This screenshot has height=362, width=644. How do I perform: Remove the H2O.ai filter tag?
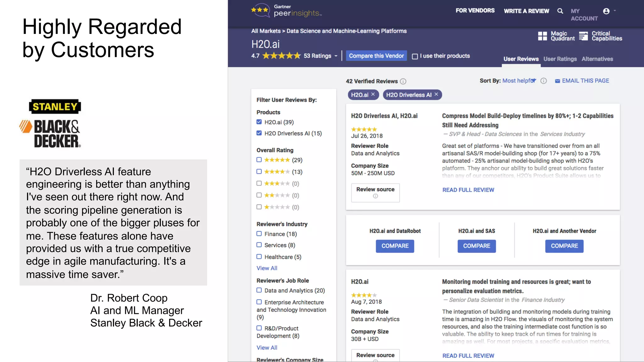pyautogui.click(x=373, y=94)
